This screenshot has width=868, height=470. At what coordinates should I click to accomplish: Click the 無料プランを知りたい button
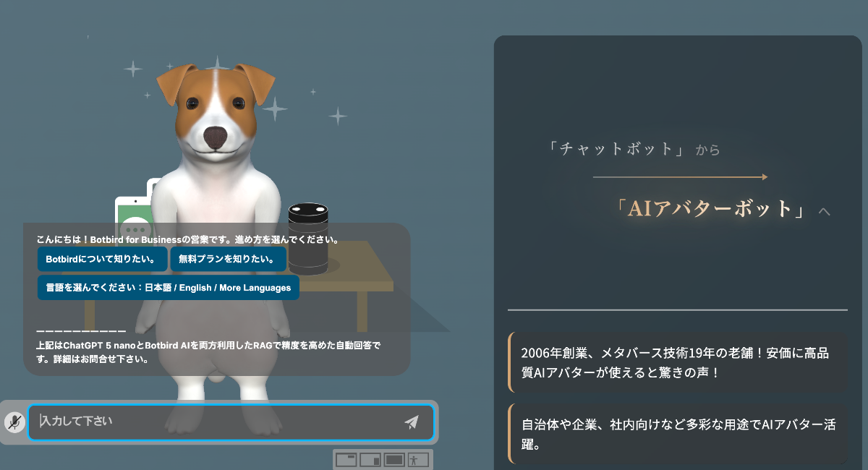click(228, 259)
